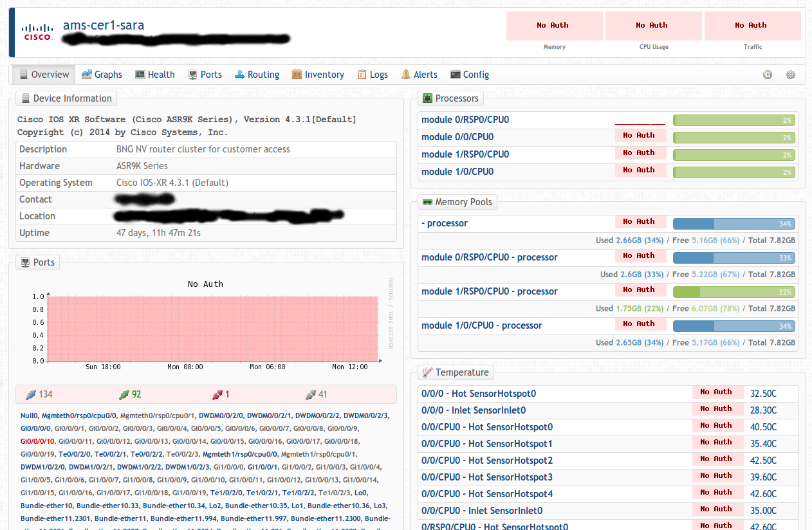812x530 pixels.
Task: Open module 1/RSP0/CPU0 - processor memory link
Action: pos(490,291)
